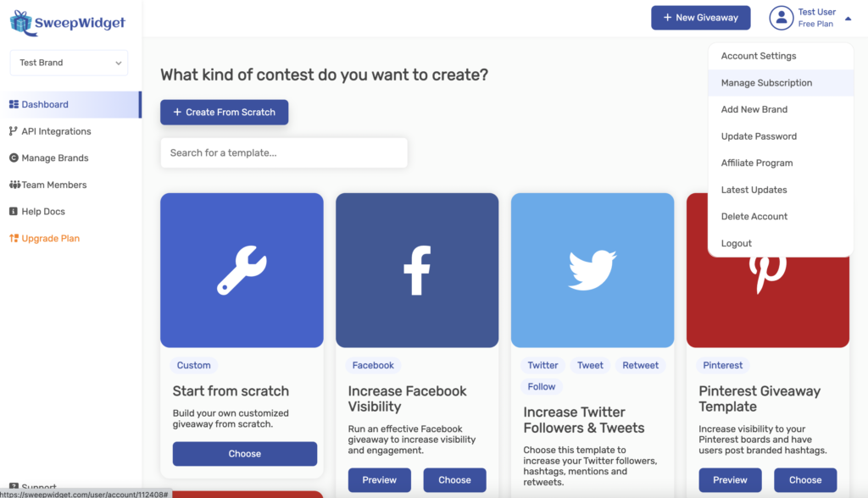This screenshot has width=868, height=498.
Task: Click the Retweet tag on Twitter card
Action: tap(640, 366)
